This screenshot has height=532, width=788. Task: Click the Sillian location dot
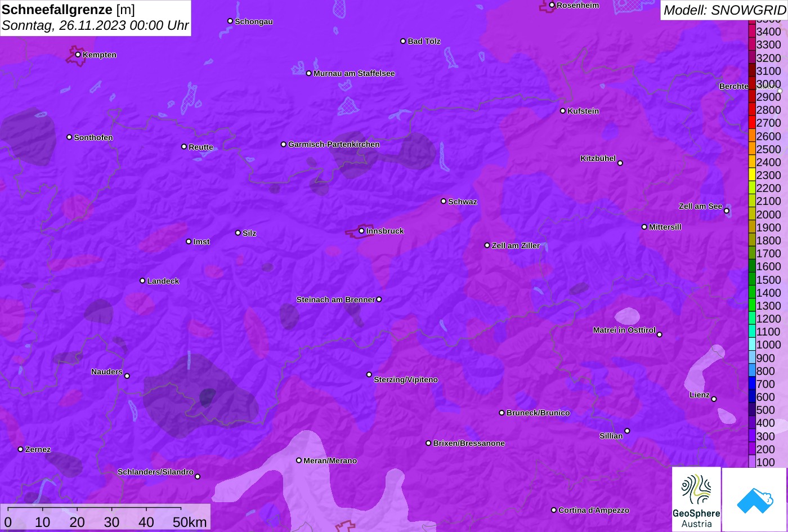[627, 431]
